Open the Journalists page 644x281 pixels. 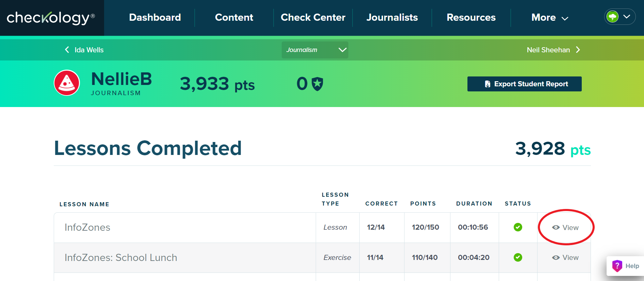[392, 18]
